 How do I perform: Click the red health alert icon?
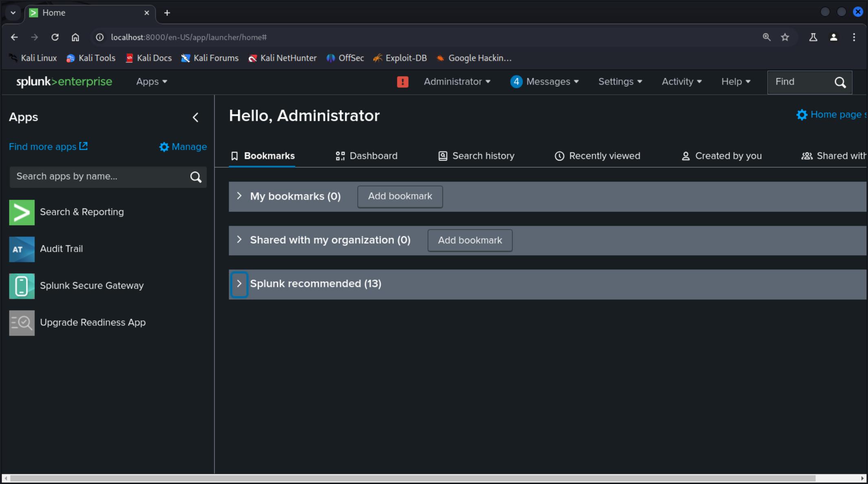[403, 82]
